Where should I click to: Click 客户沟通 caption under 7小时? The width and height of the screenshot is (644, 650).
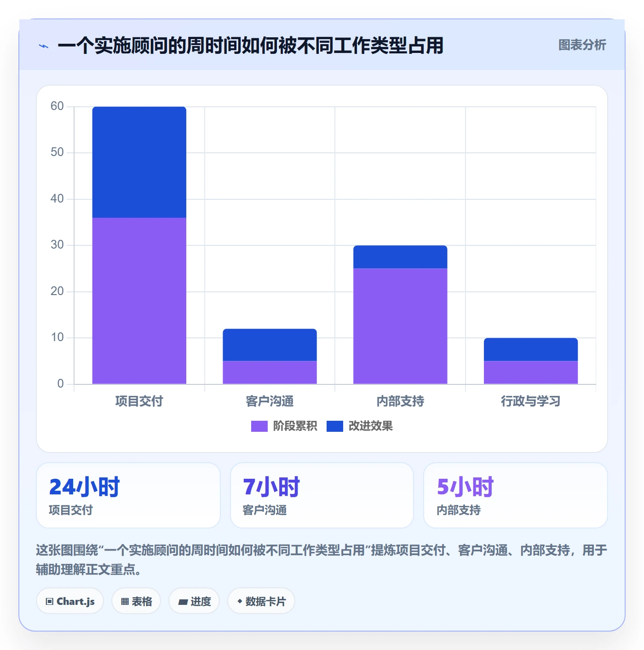click(264, 510)
